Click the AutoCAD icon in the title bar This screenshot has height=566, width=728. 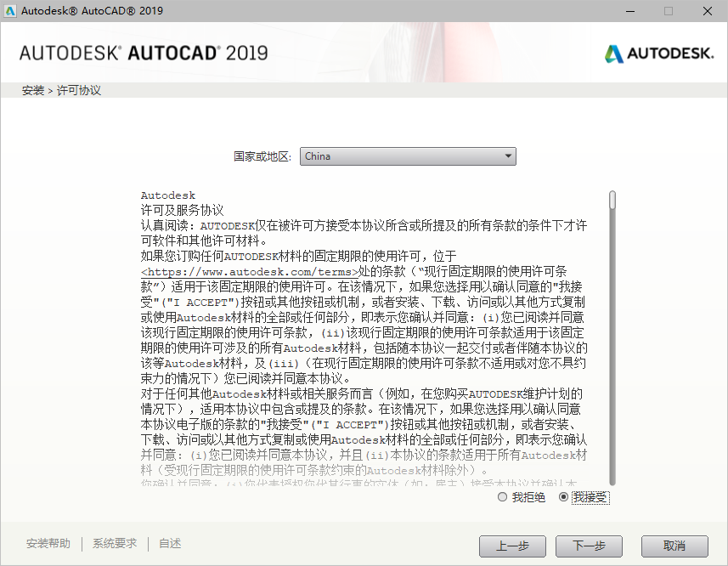click(11, 11)
